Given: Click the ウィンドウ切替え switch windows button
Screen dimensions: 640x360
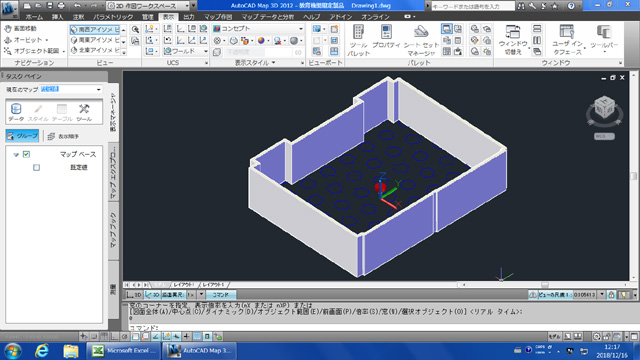Looking at the screenshot, I should click(513, 40).
